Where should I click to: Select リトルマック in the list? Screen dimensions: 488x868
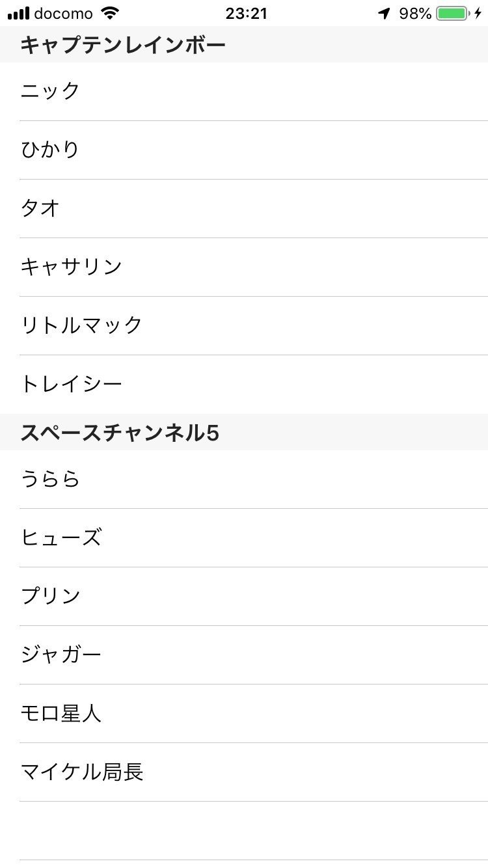pyautogui.click(x=244, y=325)
